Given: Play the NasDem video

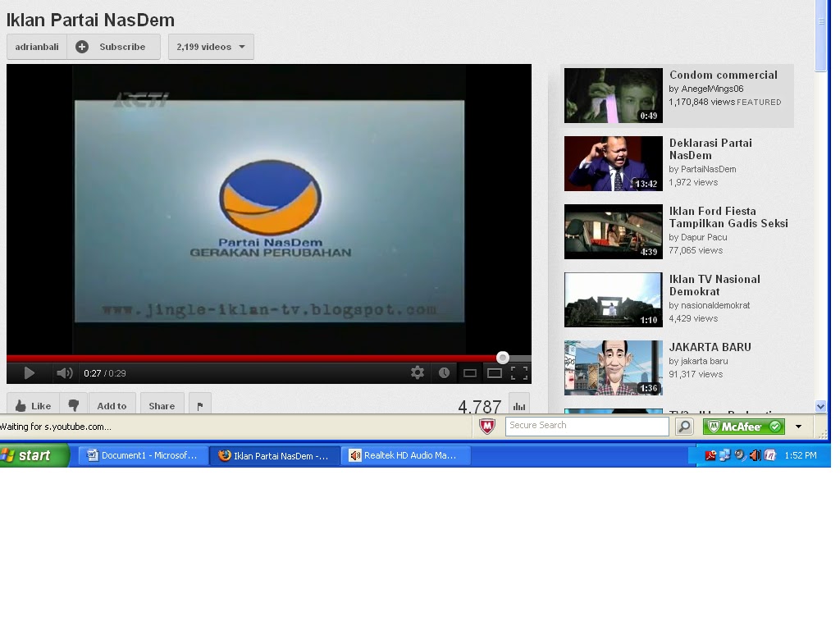Looking at the screenshot, I should click(29, 373).
